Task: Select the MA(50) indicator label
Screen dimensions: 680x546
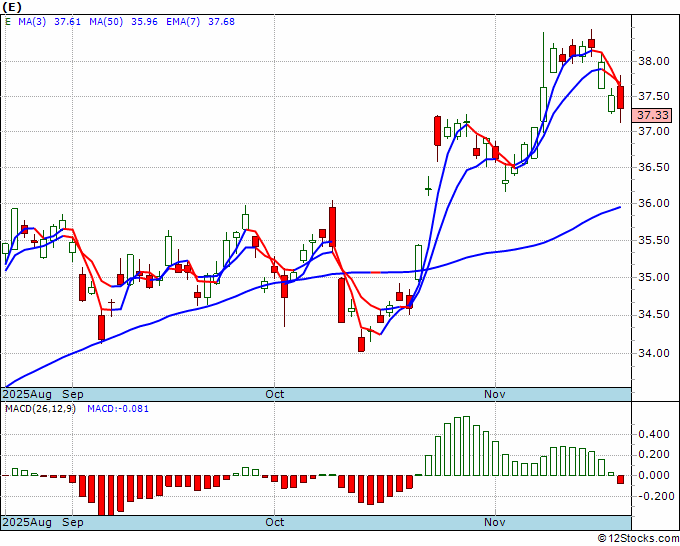Action: 106,22
